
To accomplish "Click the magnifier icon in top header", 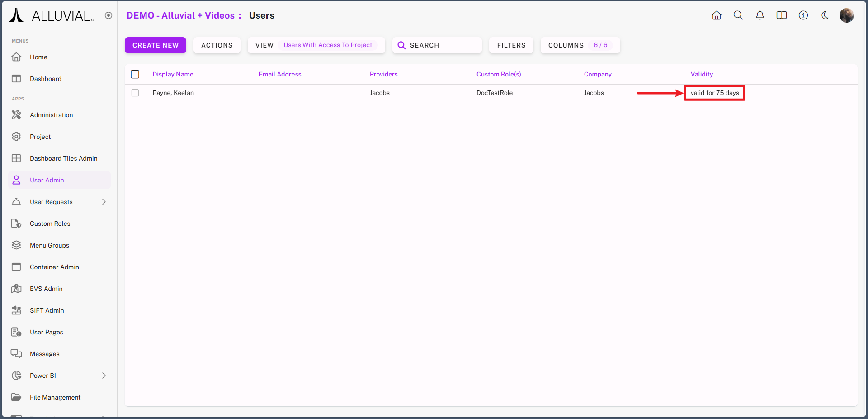I will tap(738, 15).
